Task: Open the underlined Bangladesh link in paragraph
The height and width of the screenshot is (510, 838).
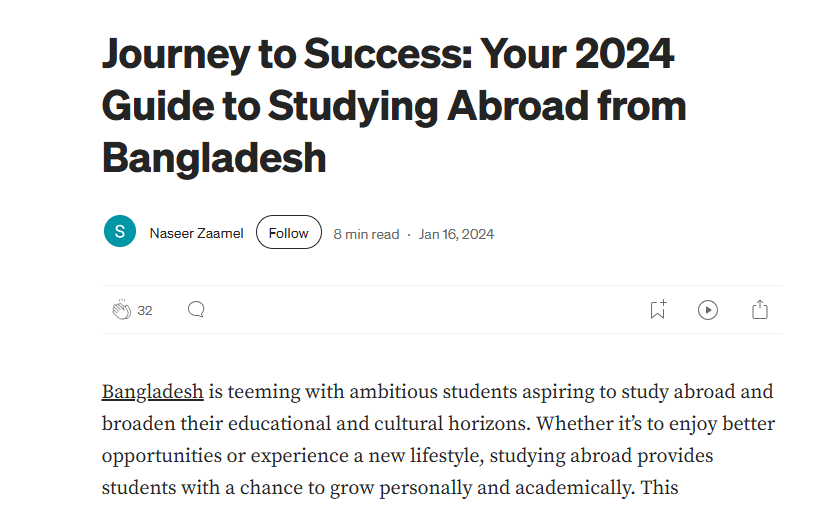Action: tap(153, 391)
